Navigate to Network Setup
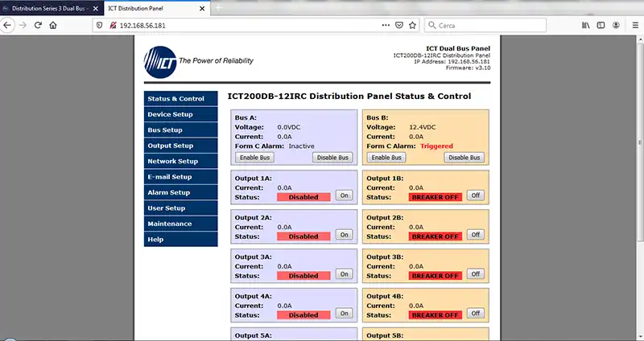Screen dimensions: 644x341 click(x=180, y=161)
